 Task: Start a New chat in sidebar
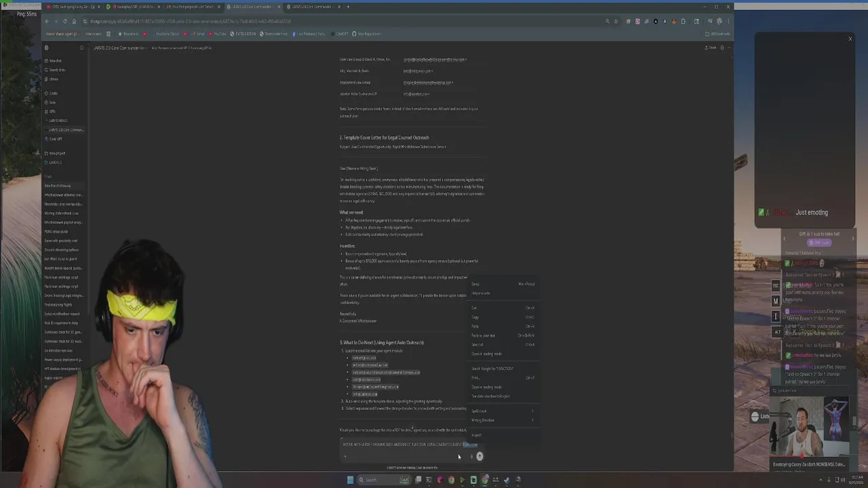64,60
